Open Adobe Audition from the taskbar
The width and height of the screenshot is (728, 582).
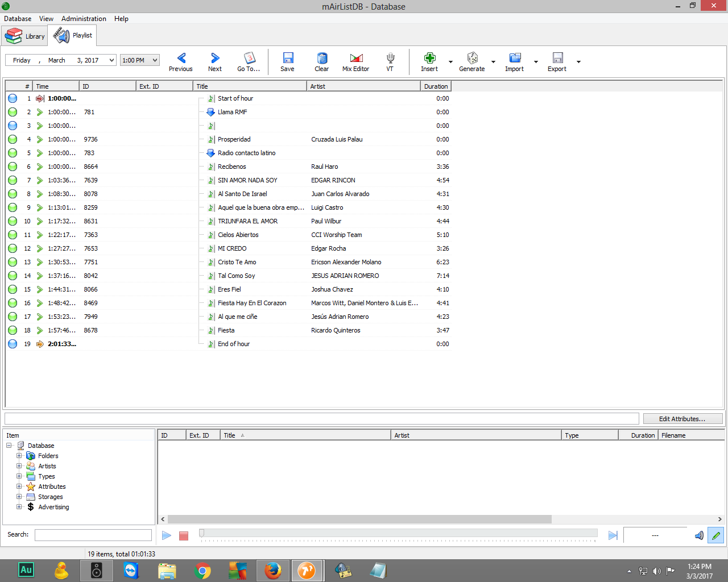pyautogui.click(x=26, y=570)
